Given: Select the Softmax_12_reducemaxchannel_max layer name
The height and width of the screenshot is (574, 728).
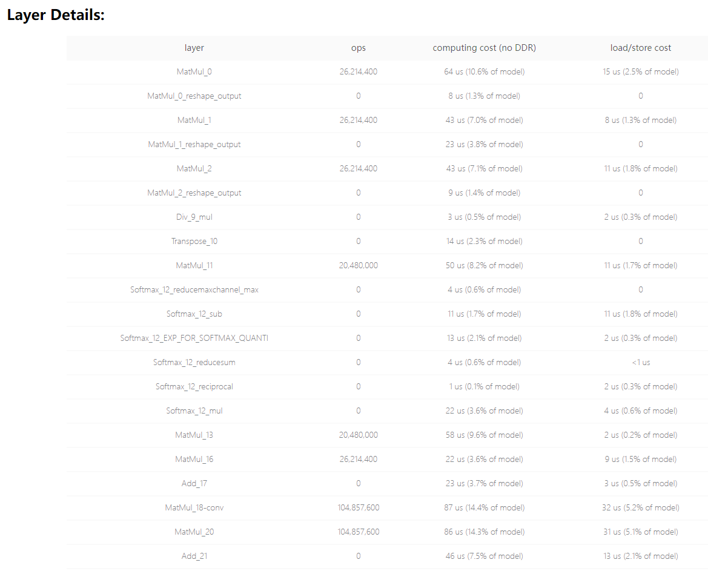Looking at the screenshot, I should coord(194,289).
